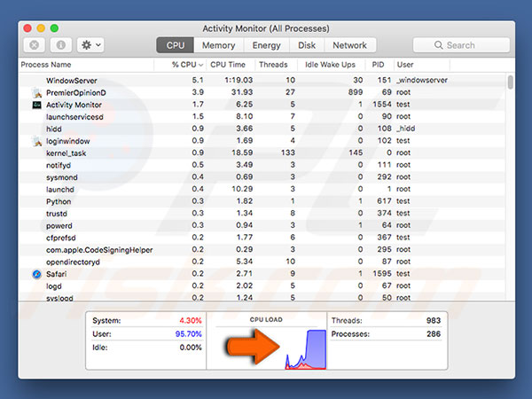This screenshot has width=532, height=399.
Task: Click the Safari compass icon in list
Action: (35, 275)
